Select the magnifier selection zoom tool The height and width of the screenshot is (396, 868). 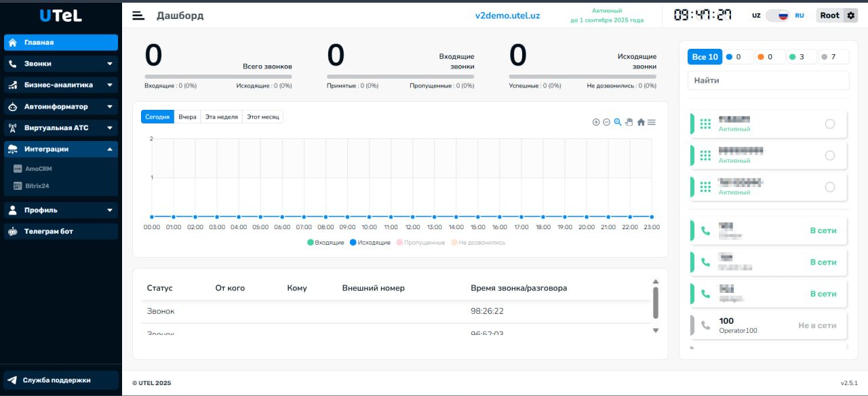click(618, 122)
